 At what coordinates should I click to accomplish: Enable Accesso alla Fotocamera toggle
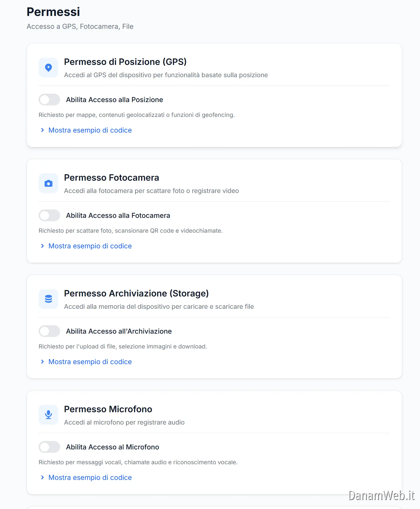tap(49, 215)
